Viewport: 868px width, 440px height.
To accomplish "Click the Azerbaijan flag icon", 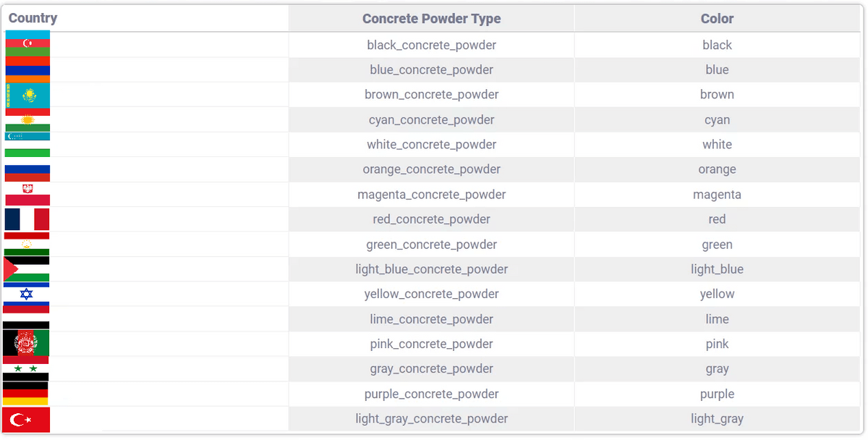I will (27, 43).
